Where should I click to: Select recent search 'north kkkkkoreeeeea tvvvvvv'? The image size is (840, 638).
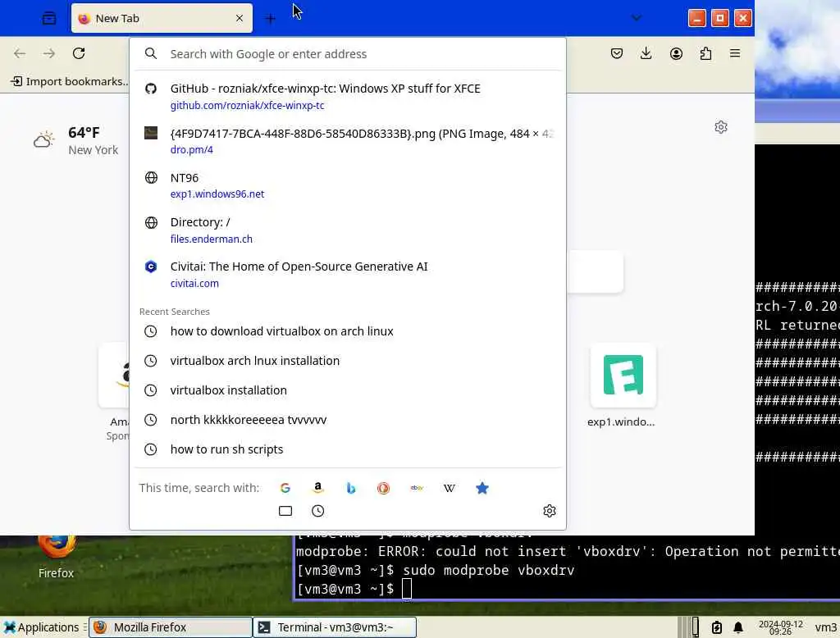point(348,419)
